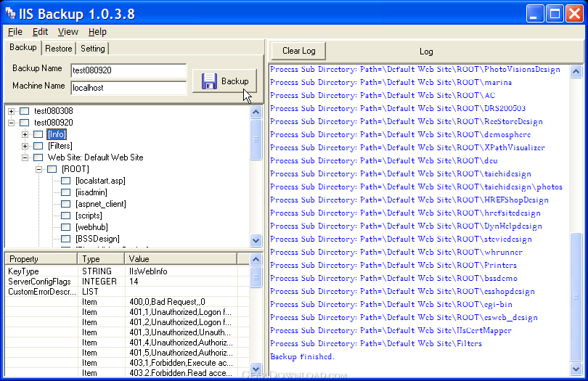Click the tree view scroll down arrow
Screen dimensions: 588x381
[x=256, y=240]
